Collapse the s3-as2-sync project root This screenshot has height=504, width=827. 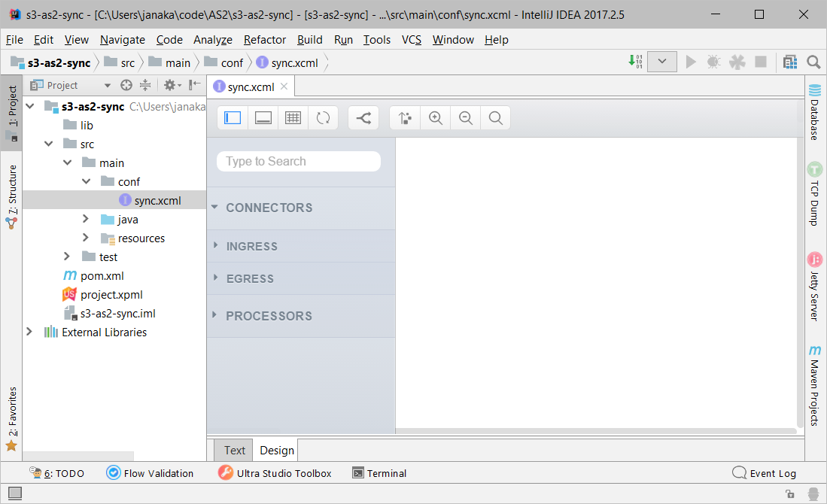click(x=30, y=106)
